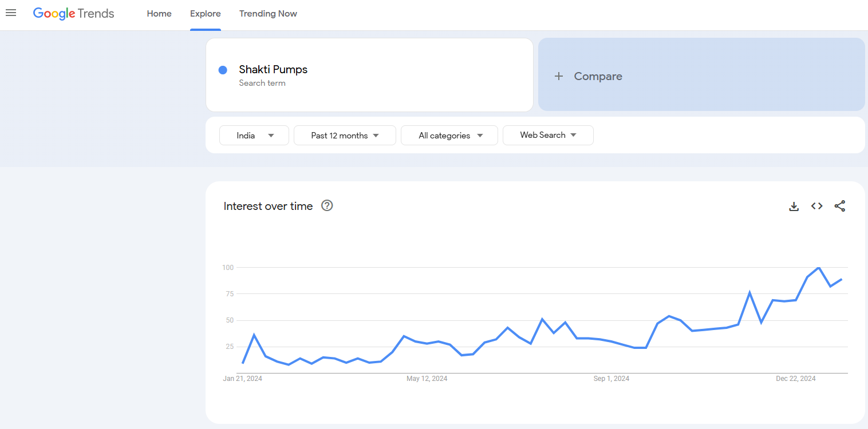Select the Explore tab

tap(206, 14)
